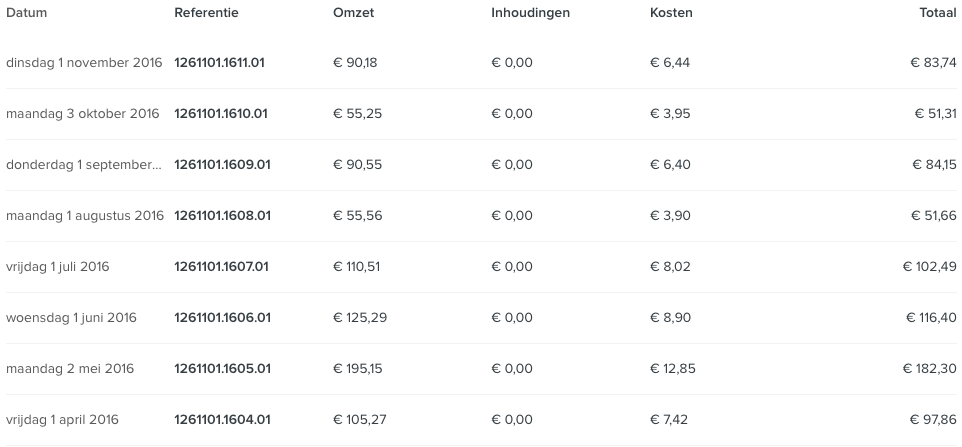
Task: Sort by the Referentie column header
Action: [x=206, y=12]
